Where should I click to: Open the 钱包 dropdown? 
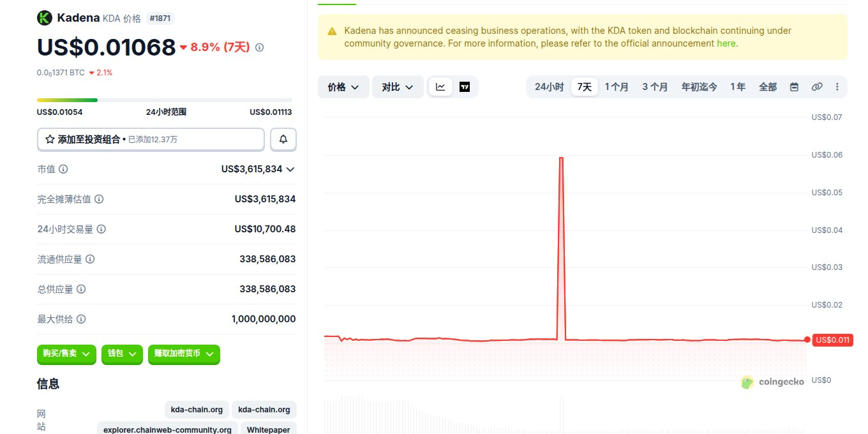[x=121, y=354]
